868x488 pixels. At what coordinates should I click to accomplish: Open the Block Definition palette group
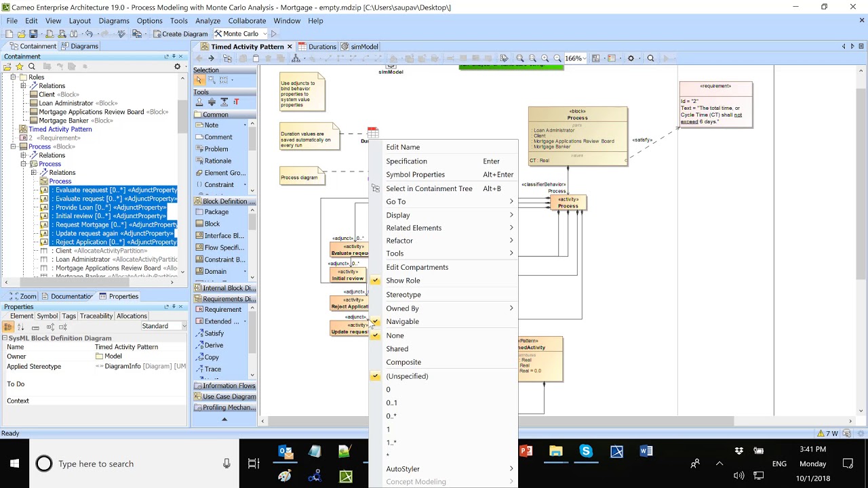coord(224,201)
